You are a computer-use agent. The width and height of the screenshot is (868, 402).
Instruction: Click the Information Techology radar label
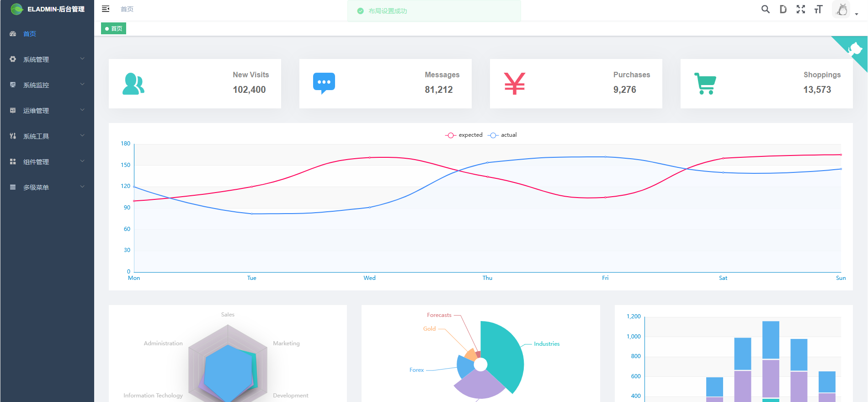(153, 396)
